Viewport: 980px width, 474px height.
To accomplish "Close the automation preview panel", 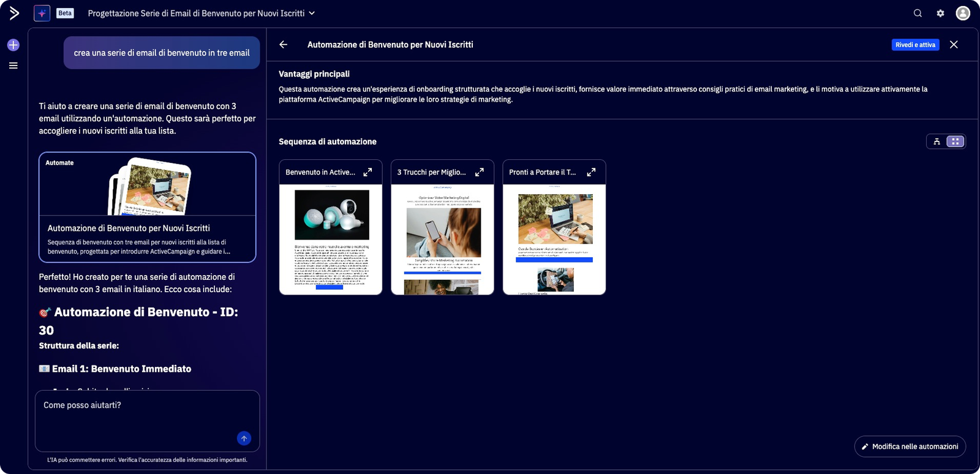I will point(954,45).
